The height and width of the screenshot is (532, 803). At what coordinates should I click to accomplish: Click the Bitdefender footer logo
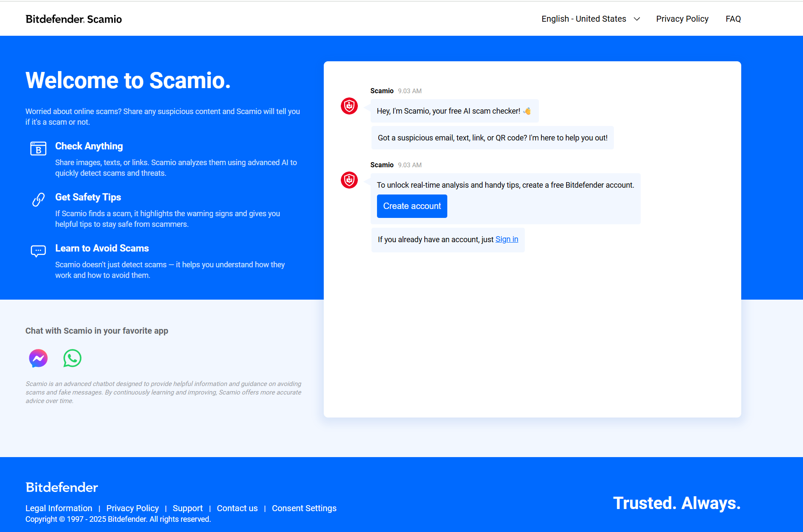62,487
